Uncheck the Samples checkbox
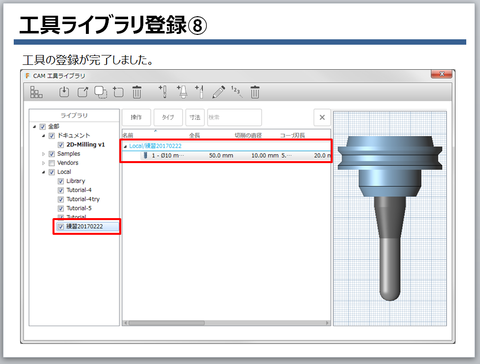480x364 pixels. pyautogui.click(x=51, y=154)
